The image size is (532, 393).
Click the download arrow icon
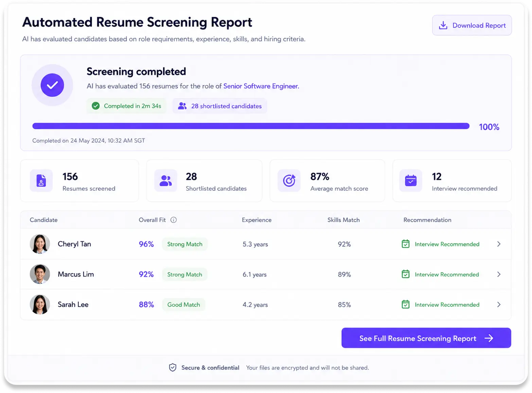pyautogui.click(x=443, y=25)
